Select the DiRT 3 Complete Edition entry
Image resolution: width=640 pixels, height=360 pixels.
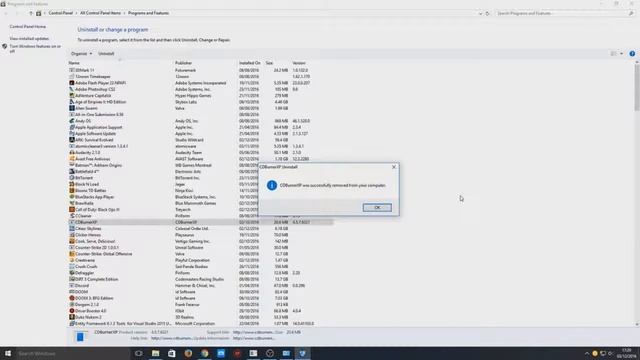(96, 279)
